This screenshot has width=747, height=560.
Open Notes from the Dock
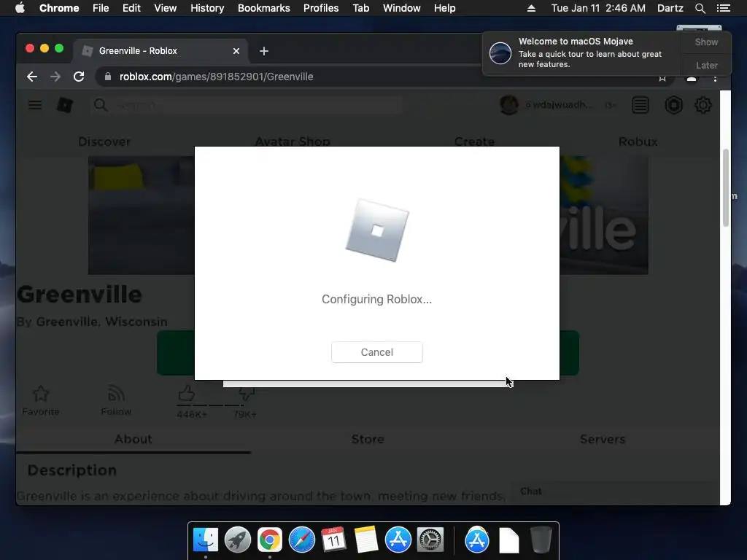point(366,540)
